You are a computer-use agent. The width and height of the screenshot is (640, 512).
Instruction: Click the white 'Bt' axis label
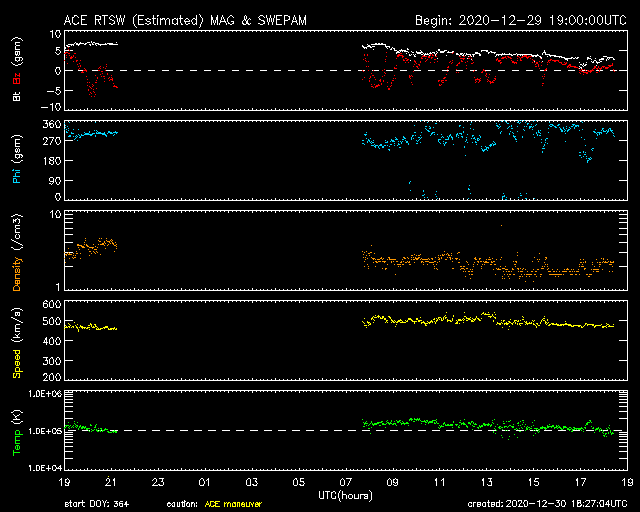point(17,96)
